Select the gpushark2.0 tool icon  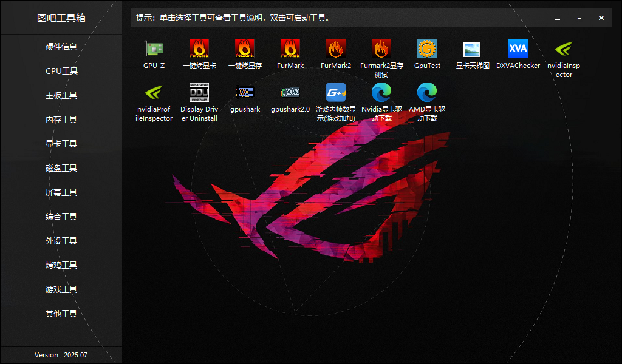coord(290,92)
